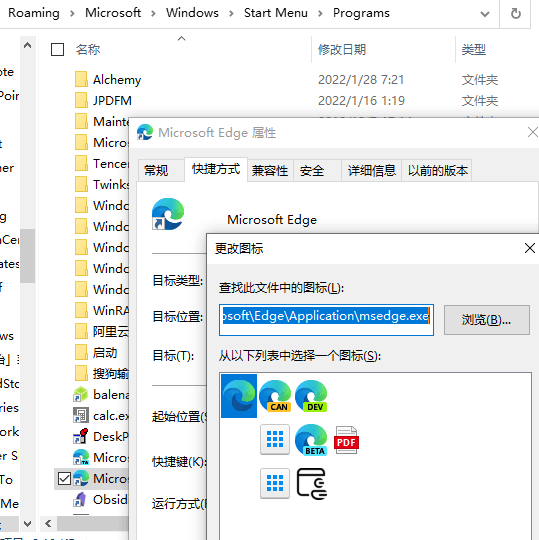This screenshot has height=540, width=539.
Task: Open the 兼容性 tab
Action: (x=270, y=170)
